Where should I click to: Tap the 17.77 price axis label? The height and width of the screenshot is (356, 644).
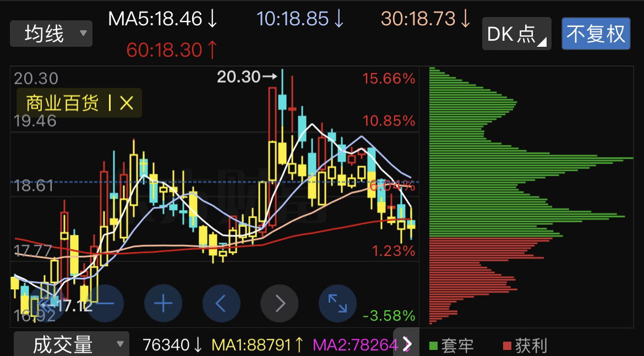point(33,250)
